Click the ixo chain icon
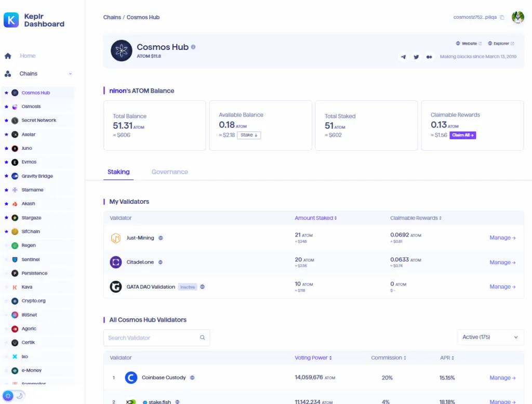This screenshot has height=404, width=532. [x=15, y=357]
